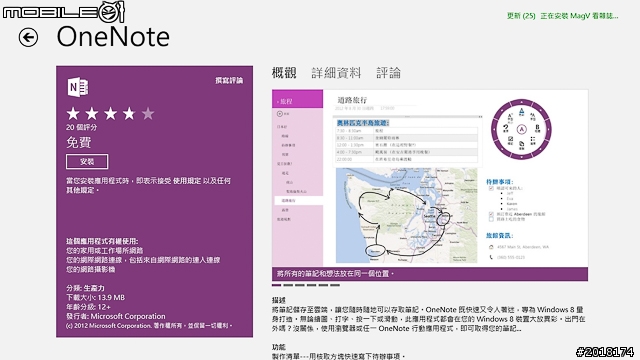Image resolution: width=640 pixels, height=360 pixels.
Task: Click the 年齡分級: 12+ line
Action: pos(88,307)
